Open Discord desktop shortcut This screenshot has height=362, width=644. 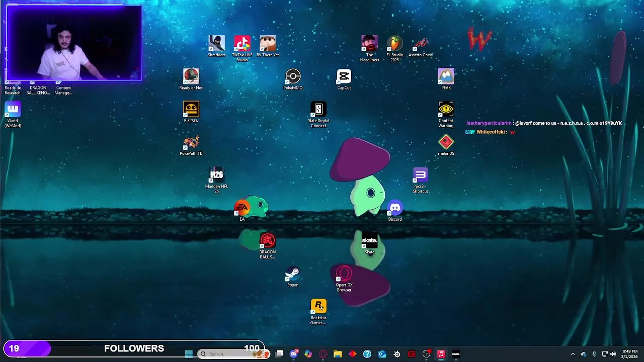pyautogui.click(x=395, y=211)
